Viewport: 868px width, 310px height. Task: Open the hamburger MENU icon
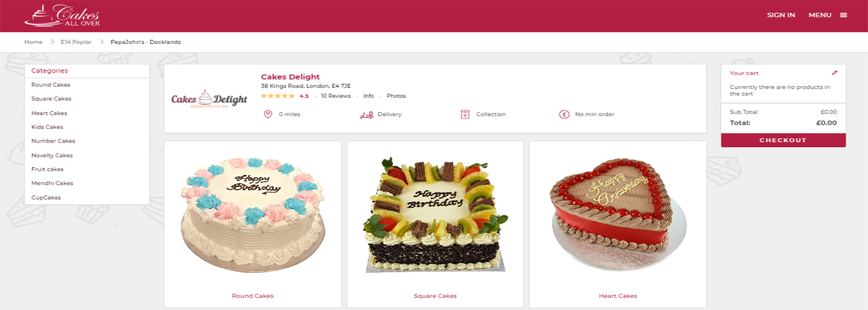pos(843,15)
